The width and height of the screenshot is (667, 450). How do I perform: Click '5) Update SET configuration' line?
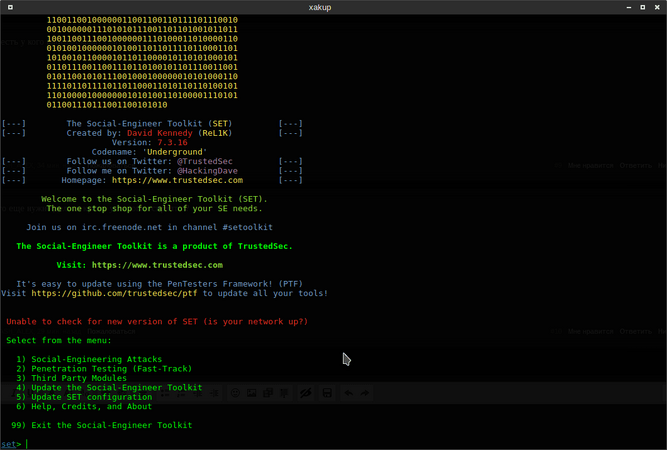coord(84,397)
